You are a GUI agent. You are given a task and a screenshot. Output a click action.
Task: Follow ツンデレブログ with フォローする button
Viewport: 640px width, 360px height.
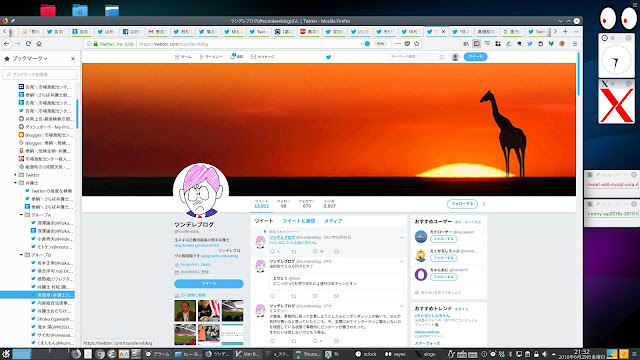click(x=462, y=204)
